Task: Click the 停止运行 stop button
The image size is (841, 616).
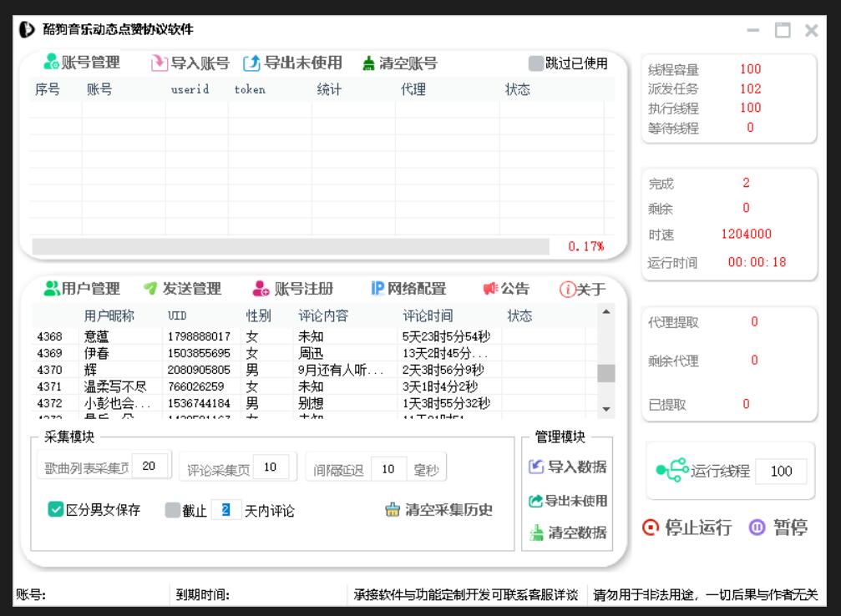Action: coord(687,528)
